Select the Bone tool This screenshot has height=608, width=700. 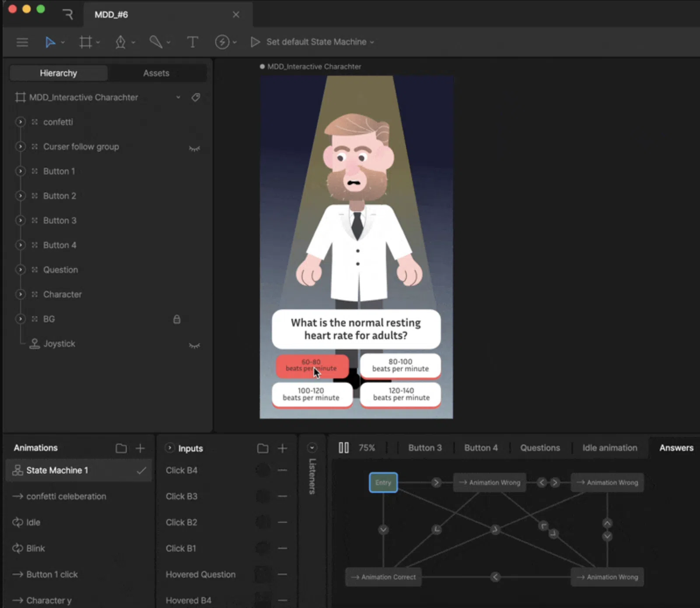click(156, 42)
